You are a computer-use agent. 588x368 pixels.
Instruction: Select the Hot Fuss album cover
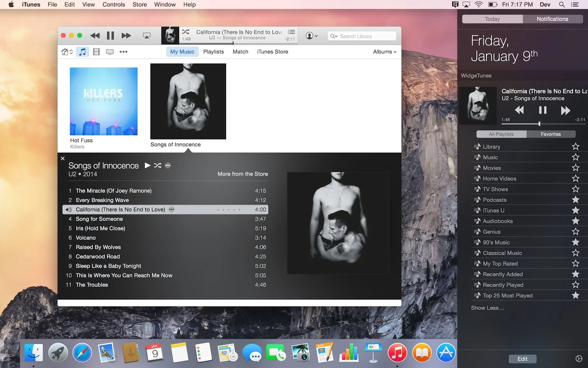tap(104, 101)
